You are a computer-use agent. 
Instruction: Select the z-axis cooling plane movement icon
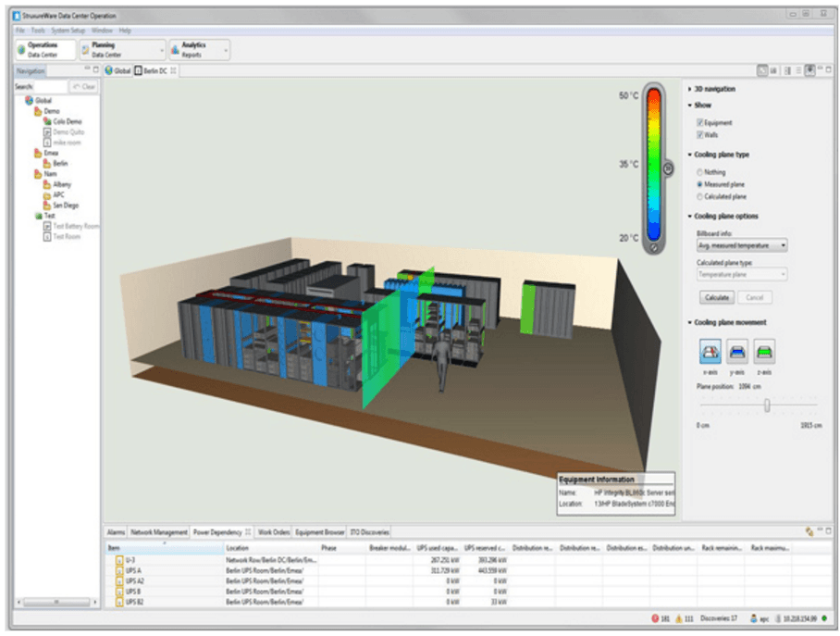[764, 352]
